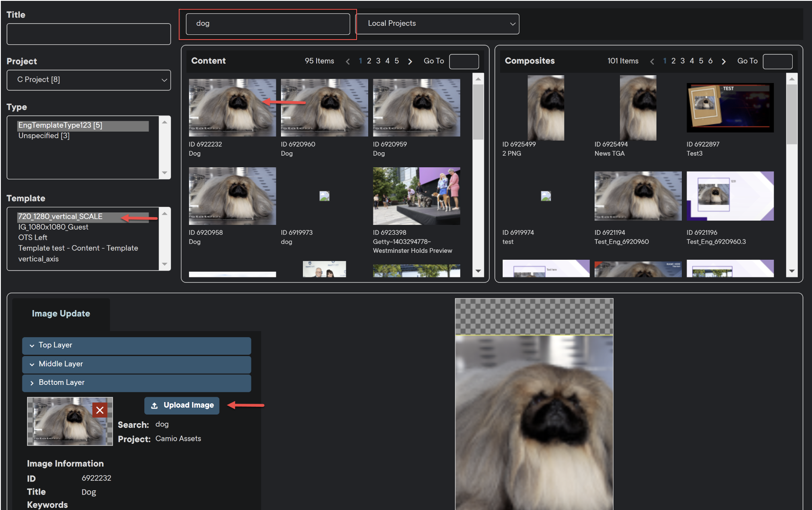Select Composites thumbnail ID 6925494 News TGA
812x510 pixels.
tap(638, 108)
